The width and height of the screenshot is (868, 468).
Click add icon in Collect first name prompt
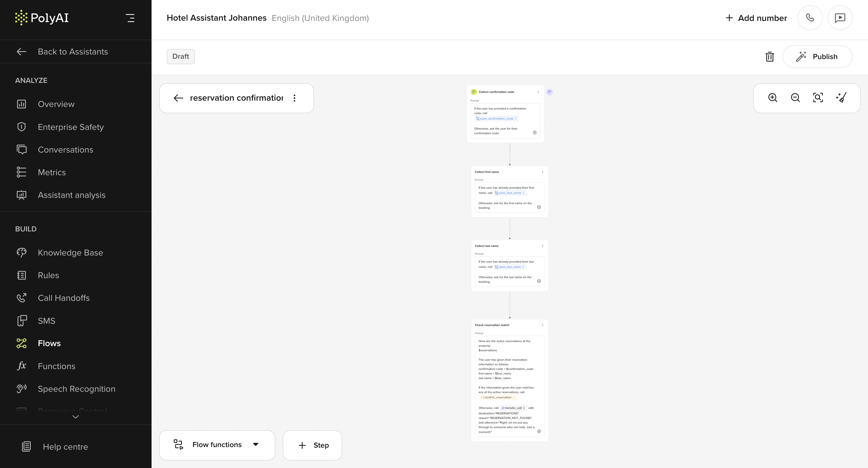click(539, 207)
